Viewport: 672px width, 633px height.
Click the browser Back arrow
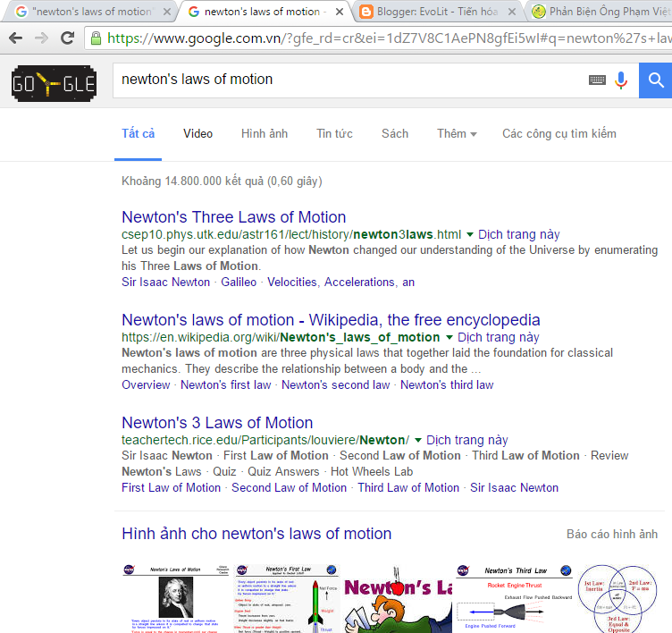16,38
